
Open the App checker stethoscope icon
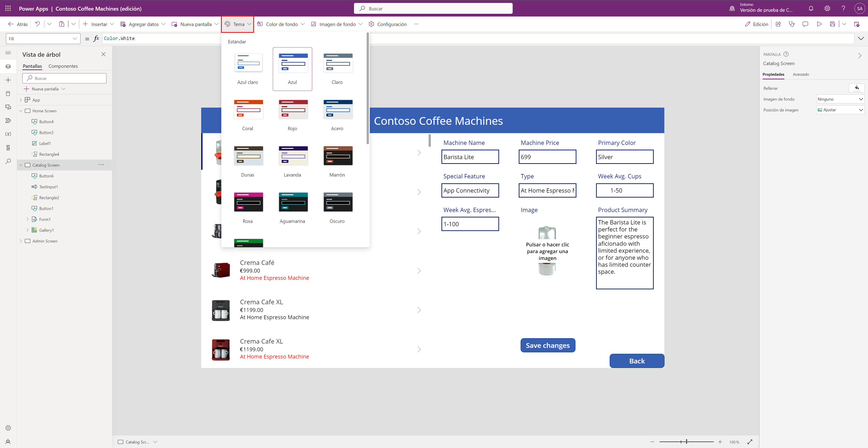(x=792, y=24)
